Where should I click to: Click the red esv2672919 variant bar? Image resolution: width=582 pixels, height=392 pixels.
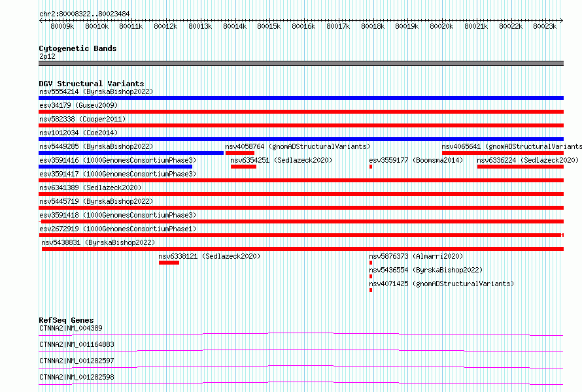301,235
